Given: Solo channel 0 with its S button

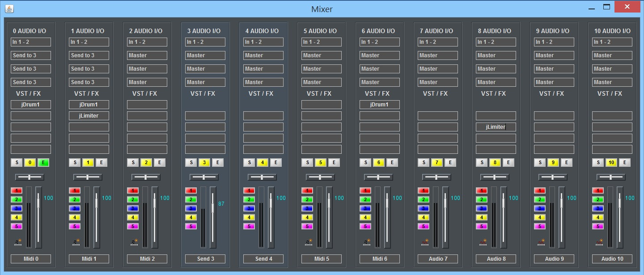Looking at the screenshot, I should pos(17,163).
